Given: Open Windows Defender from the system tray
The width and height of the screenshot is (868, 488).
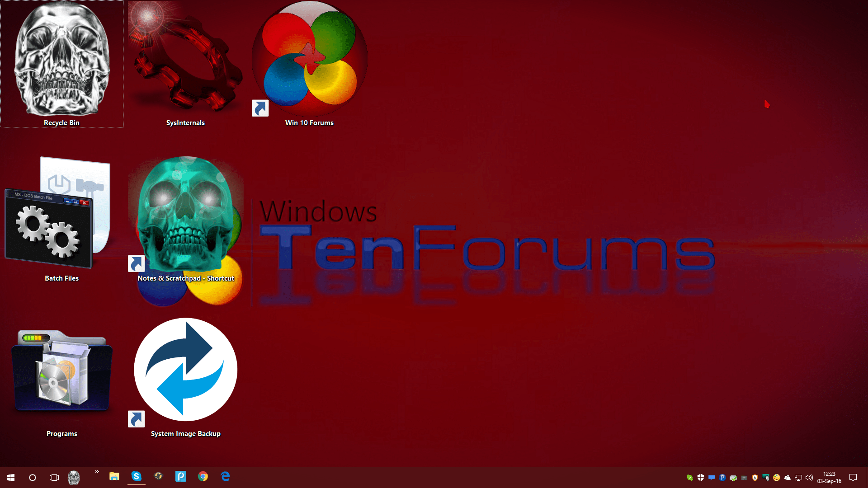Looking at the screenshot, I should click(701, 478).
